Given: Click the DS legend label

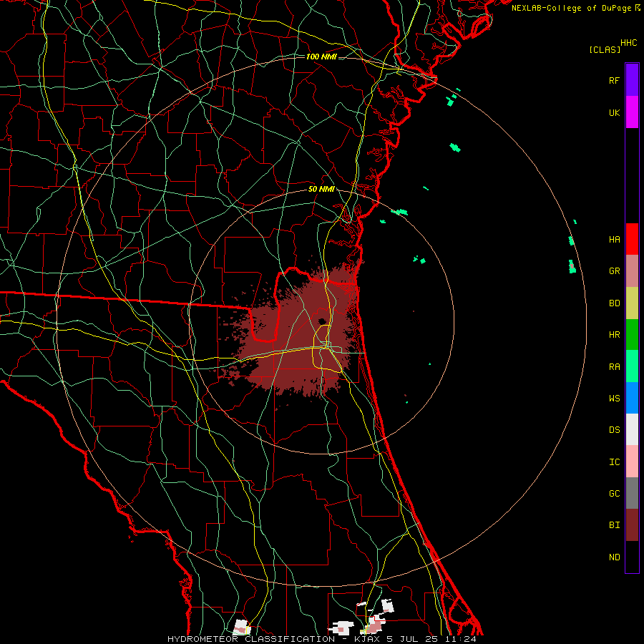Looking at the screenshot, I should pyautogui.click(x=614, y=430).
